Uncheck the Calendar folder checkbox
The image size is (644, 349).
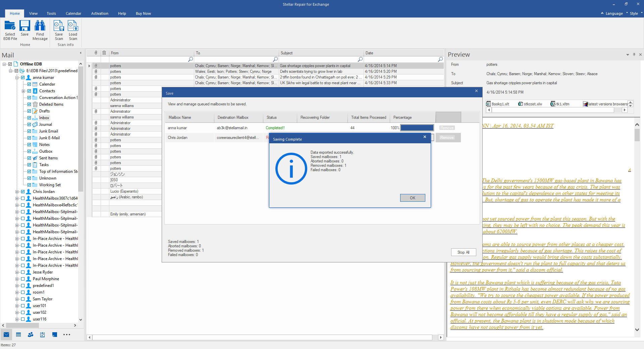(x=29, y=84)
